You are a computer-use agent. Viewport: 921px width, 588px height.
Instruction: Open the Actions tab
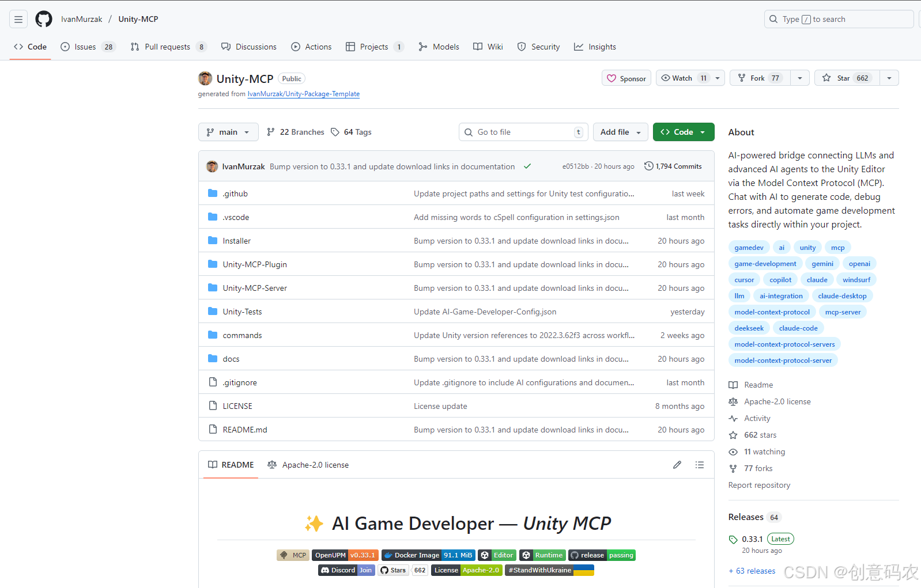311,47
